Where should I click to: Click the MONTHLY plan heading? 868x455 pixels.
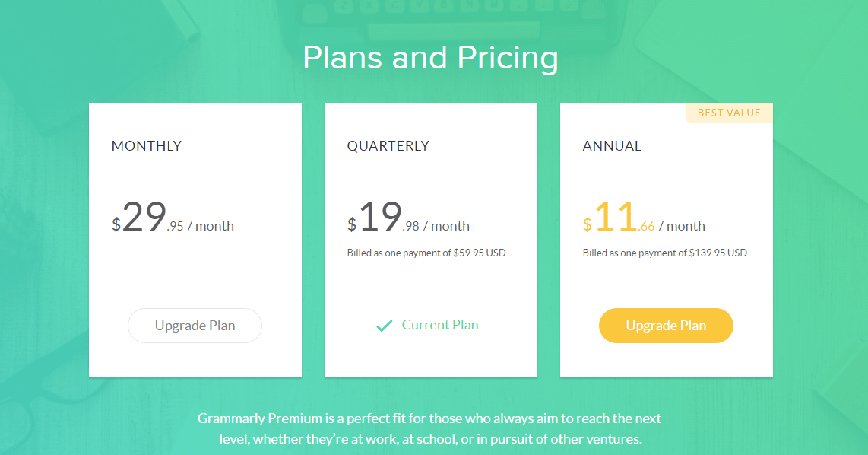(x=147, y=146)
